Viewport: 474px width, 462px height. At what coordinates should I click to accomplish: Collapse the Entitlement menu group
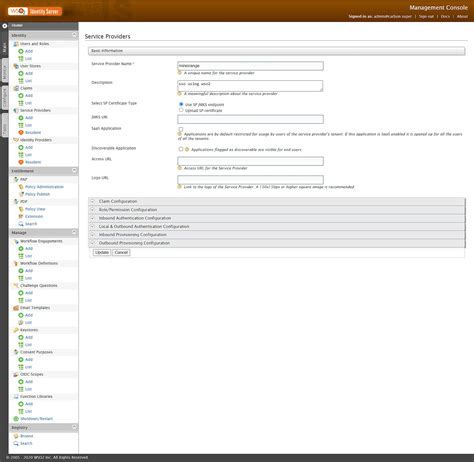74,171
